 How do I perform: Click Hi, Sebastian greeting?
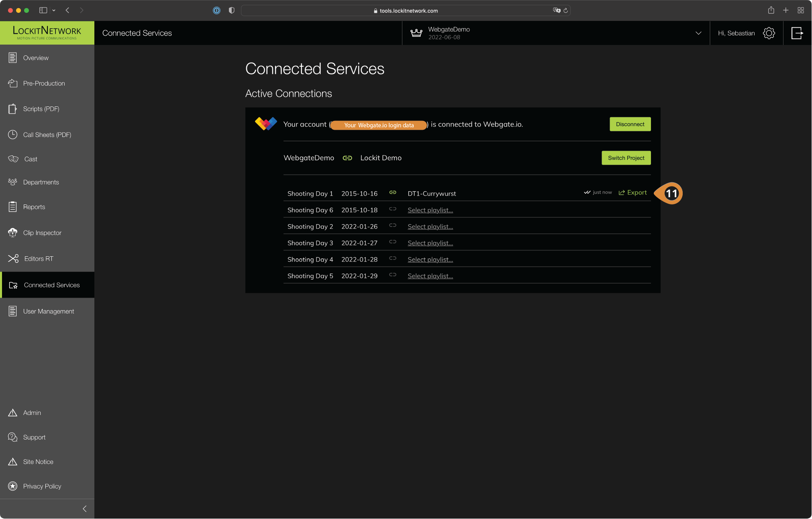click(x=736, y=33)
